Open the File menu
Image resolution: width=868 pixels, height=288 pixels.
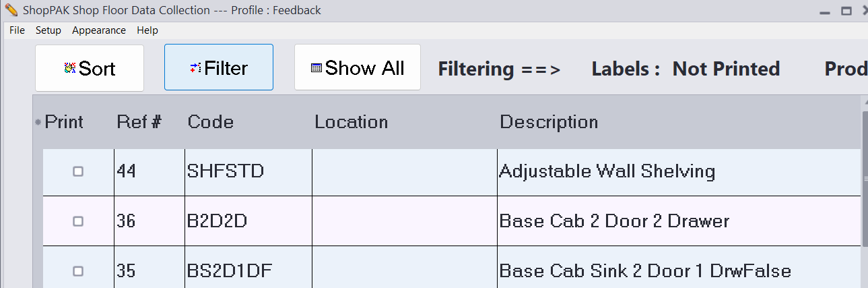click(x=17, y=30)
